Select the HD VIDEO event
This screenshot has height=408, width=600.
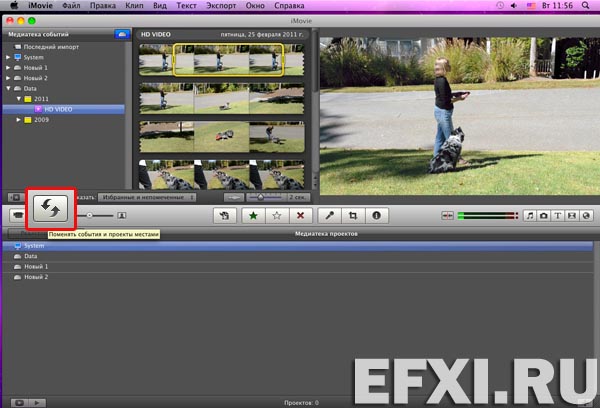click(64, 109)
